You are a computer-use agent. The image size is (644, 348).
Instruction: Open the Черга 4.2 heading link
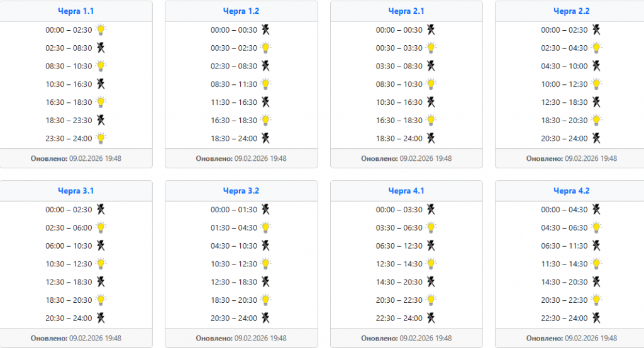point(572,191)
